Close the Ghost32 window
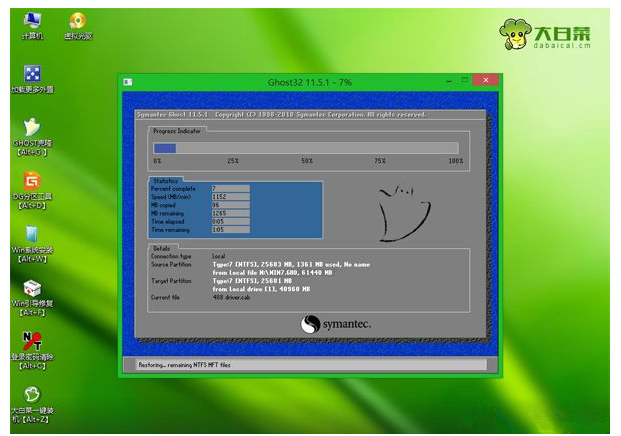This screenshot has width=621, height=436. pyautogui.click(x=484, y=79)
